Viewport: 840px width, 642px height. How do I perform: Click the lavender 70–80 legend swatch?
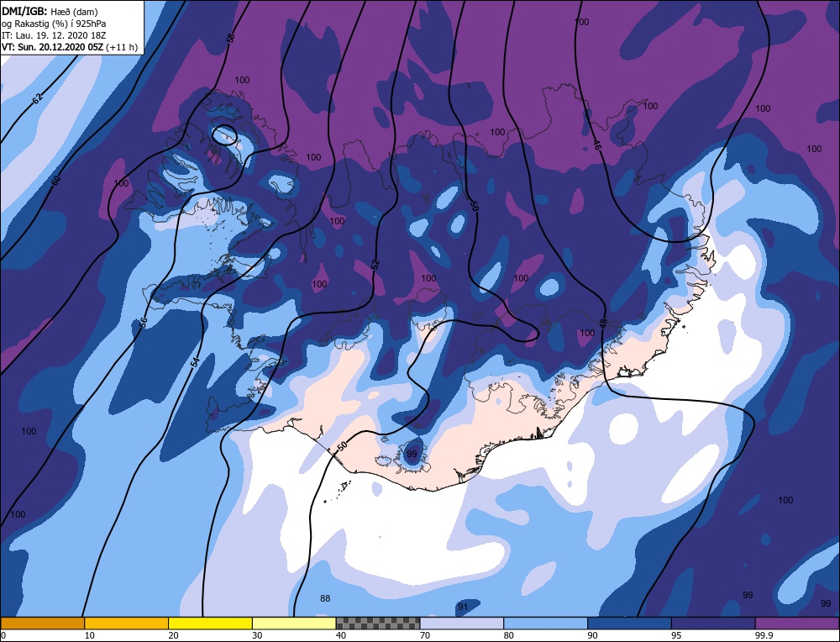pyautogui.click(x=462, y=623)
